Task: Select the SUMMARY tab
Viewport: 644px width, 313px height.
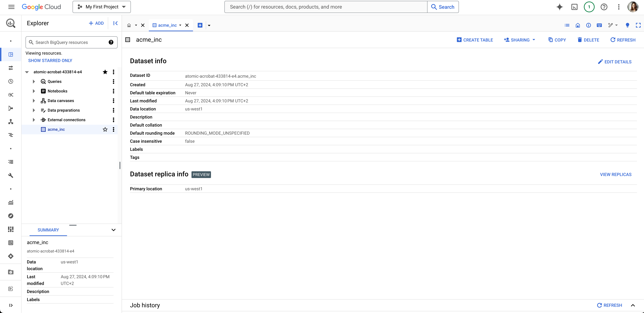Action: [48, 230]
